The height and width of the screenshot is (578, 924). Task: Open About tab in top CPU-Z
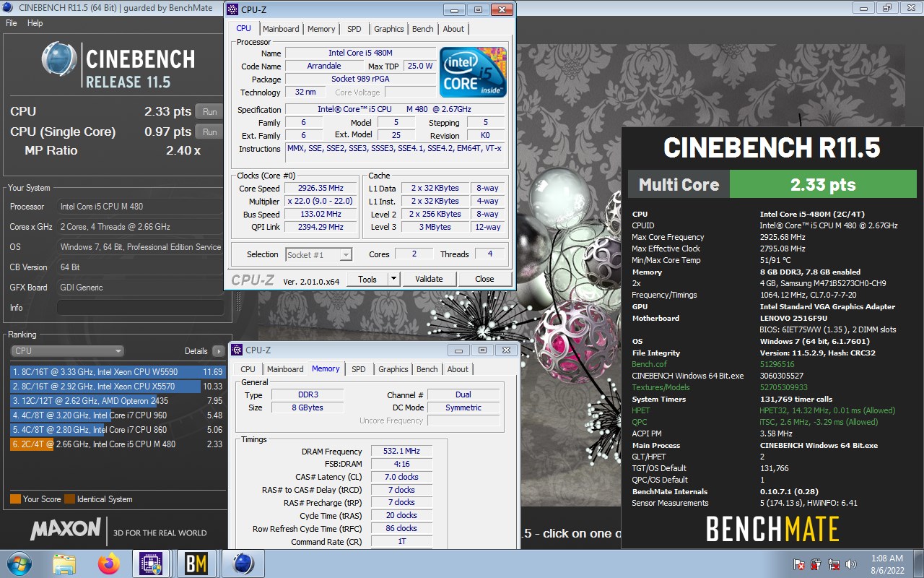[454, 29]
